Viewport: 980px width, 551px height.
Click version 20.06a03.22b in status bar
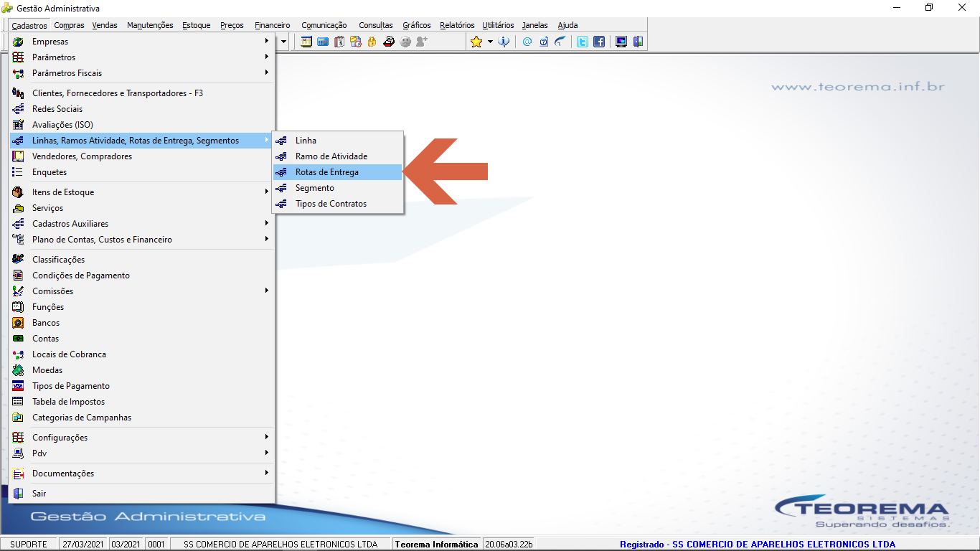point(509,545)
